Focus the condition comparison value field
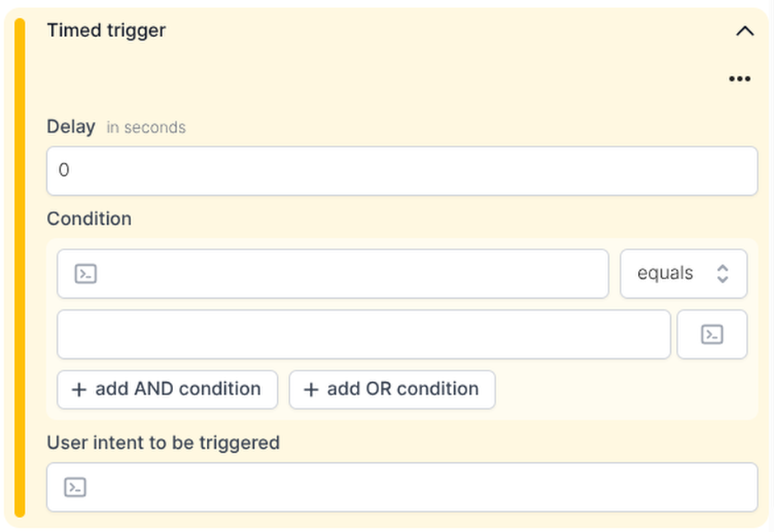This screenshot has height=532, width=774. [x=364, y=334]
